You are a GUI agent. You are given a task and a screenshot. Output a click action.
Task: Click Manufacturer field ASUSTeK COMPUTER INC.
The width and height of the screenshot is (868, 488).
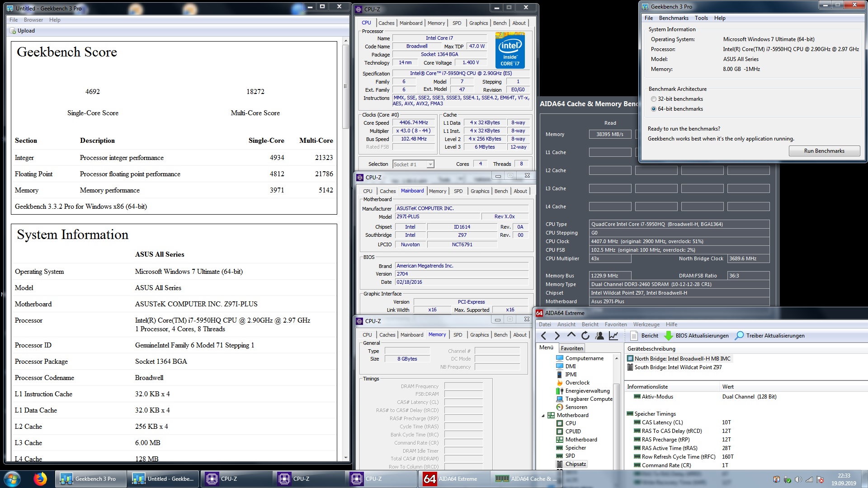[462, 208]
